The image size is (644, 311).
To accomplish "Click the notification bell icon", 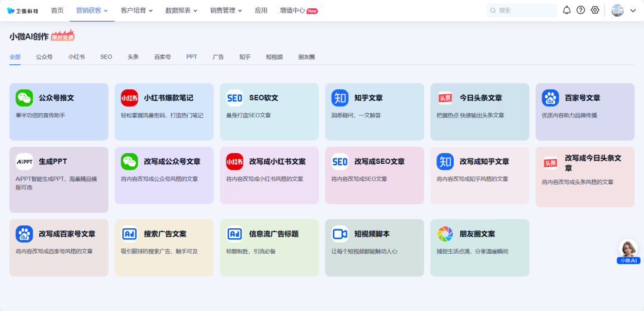I will pyautogui.click(x=566, y=10).
